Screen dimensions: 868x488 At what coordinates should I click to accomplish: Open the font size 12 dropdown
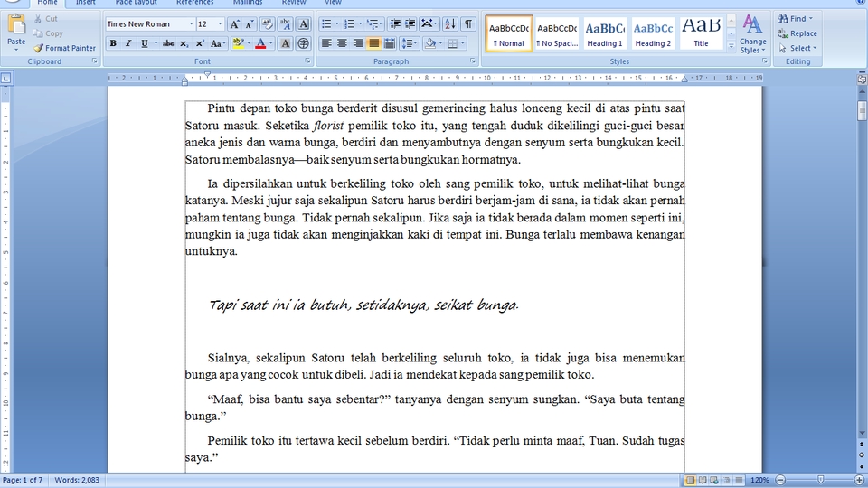(x=220, y=24)
